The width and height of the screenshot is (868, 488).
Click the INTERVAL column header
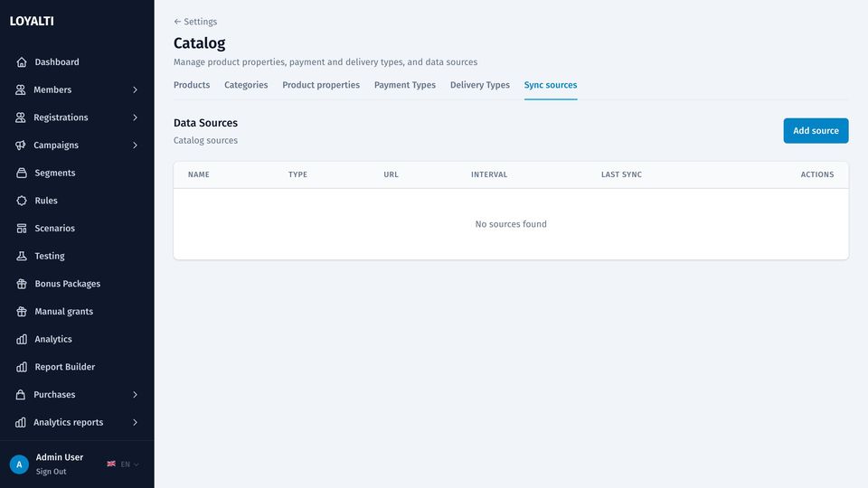click(x=489, y=174)
